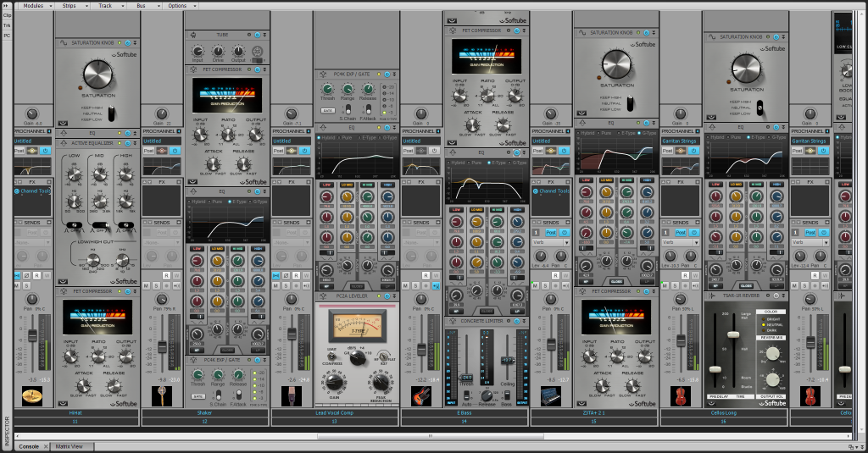Click the Untitled preset on HiHat ProChannel
This screenshot has width=868, height=453.
click(32, 141)
